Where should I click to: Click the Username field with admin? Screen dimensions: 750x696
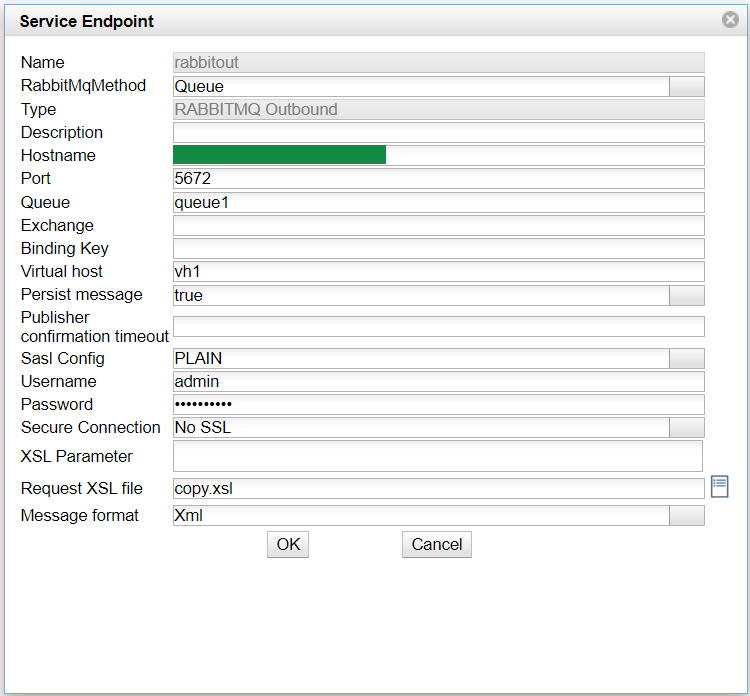439,382
